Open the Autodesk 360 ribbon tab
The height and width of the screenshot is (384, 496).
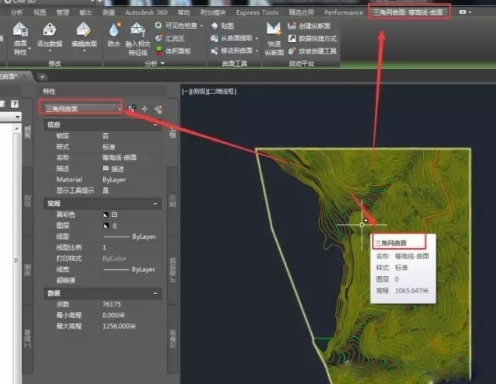tap(146, 13)
